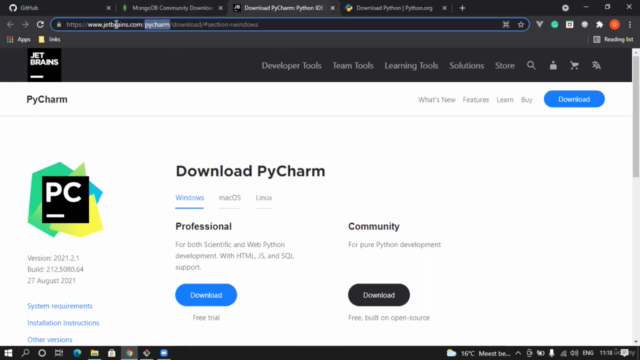640x360 pixels.
Task: Open Windows taskbar search
Action: [x=25, y=353]
